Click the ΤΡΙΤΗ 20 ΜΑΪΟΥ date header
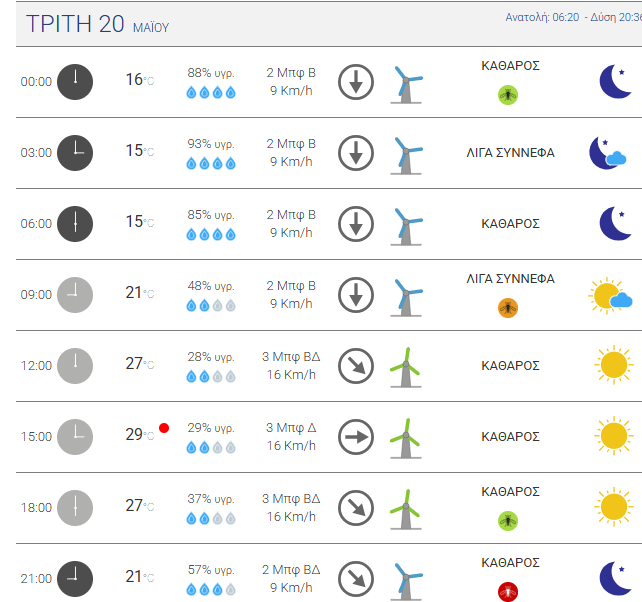642x602 pixels. pos(97,24)
